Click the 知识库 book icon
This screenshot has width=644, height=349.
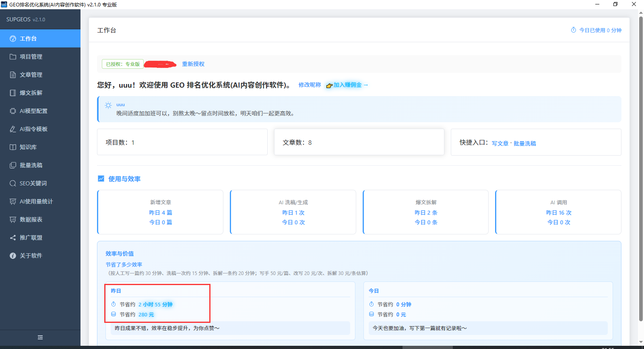(13, 147)
